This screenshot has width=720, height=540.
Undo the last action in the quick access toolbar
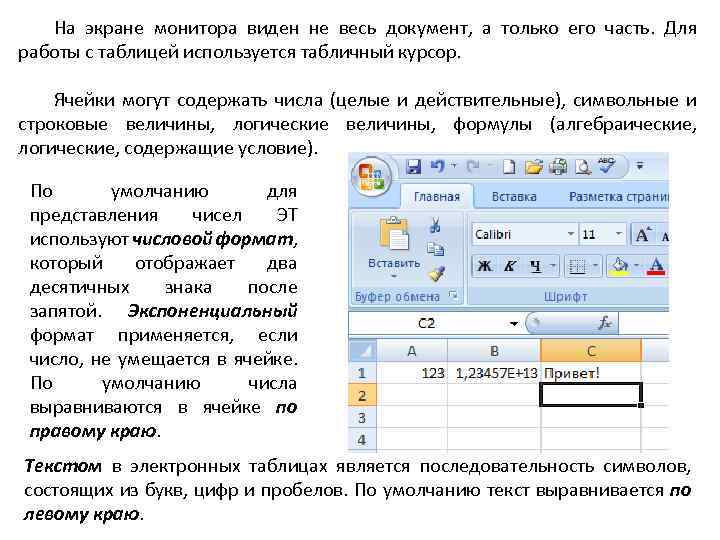click(438, 166)
